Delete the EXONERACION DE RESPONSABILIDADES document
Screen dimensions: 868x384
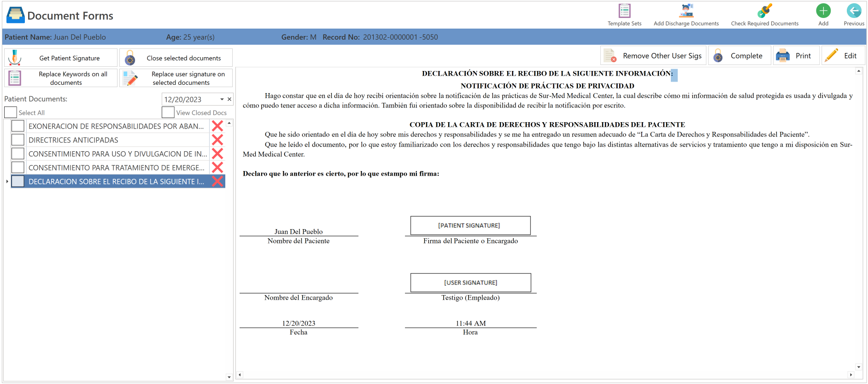(x=217, y=126)
